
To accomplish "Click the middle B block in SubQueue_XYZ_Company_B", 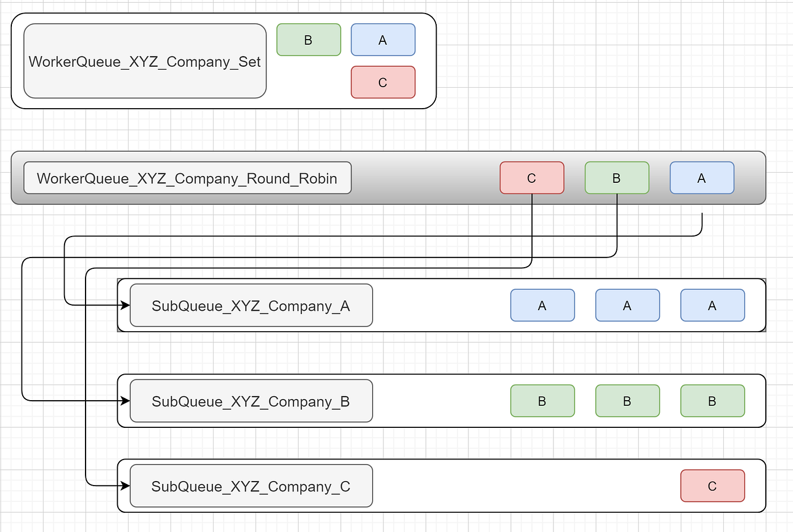I will [627, 401].
